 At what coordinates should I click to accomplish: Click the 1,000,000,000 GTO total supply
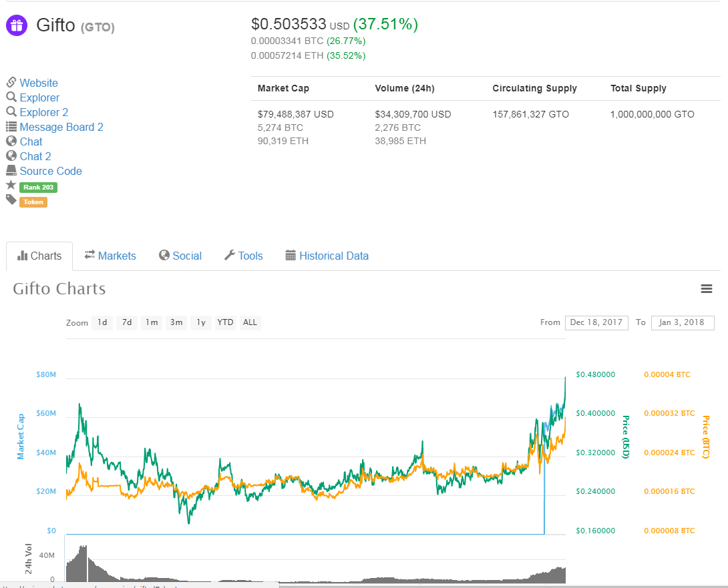tap(653, 114)
